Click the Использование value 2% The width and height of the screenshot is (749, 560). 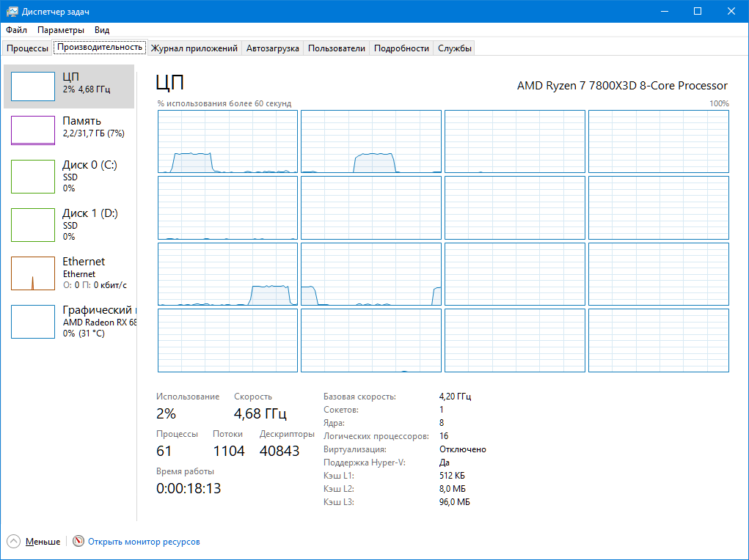pos(167,413)
